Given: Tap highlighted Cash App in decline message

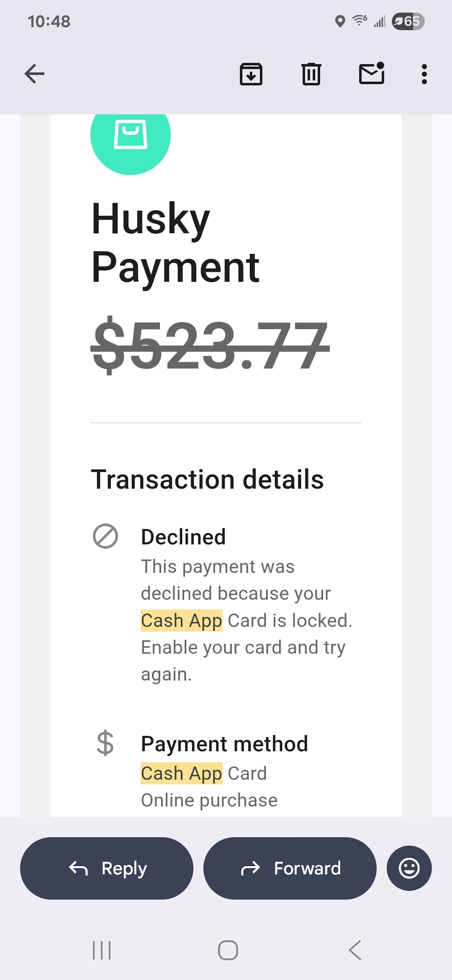Looking at the screenshot, I should 181,621.
